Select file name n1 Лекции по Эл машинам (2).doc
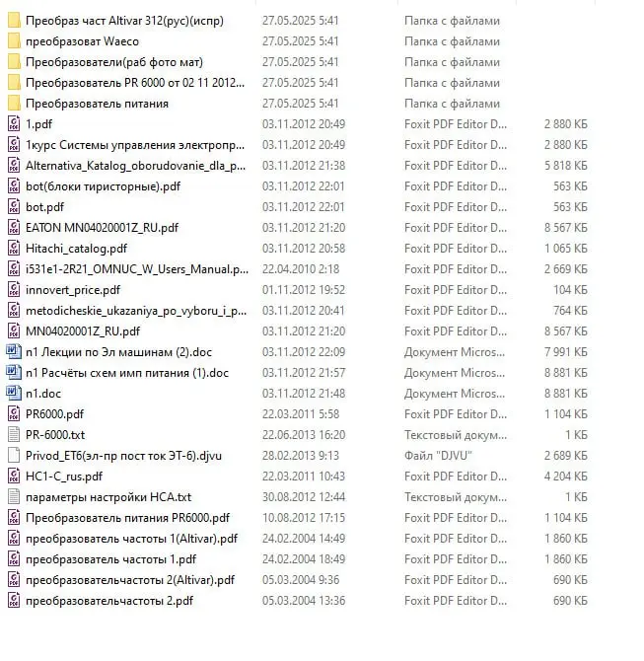 pos(119,352)
